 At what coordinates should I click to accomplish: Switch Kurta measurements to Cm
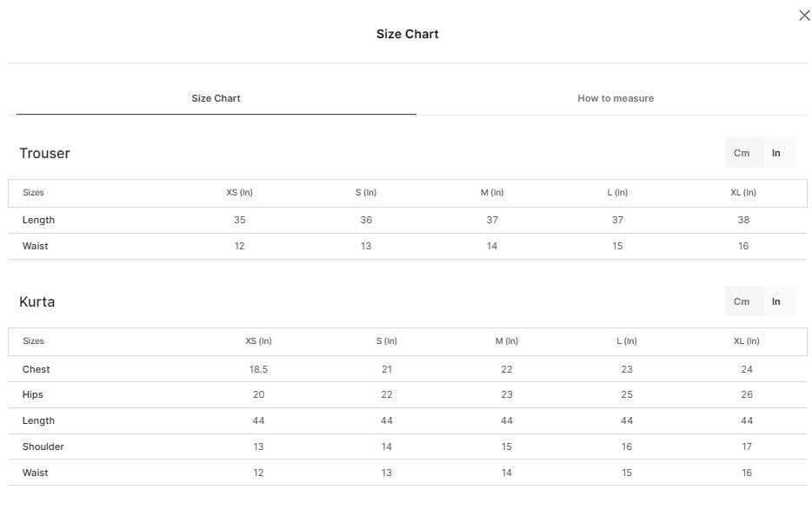pyautogui.click(x=742, y=301)
